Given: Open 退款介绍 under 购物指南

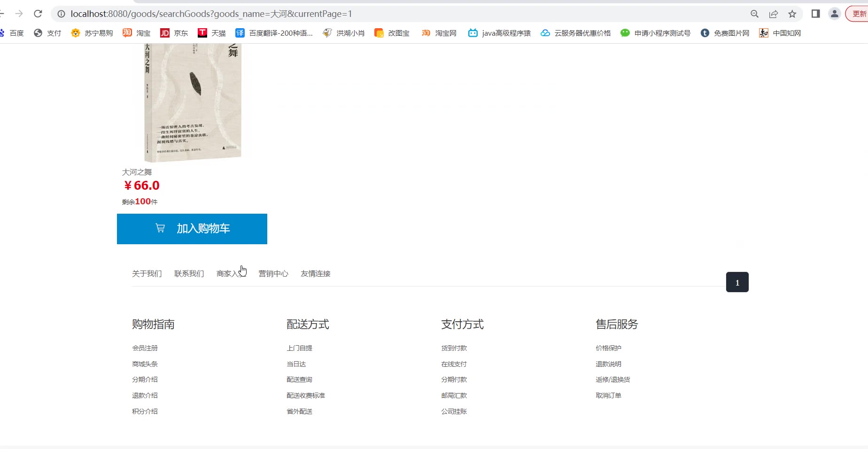Looking at the screenshot, I should point(145,395).
